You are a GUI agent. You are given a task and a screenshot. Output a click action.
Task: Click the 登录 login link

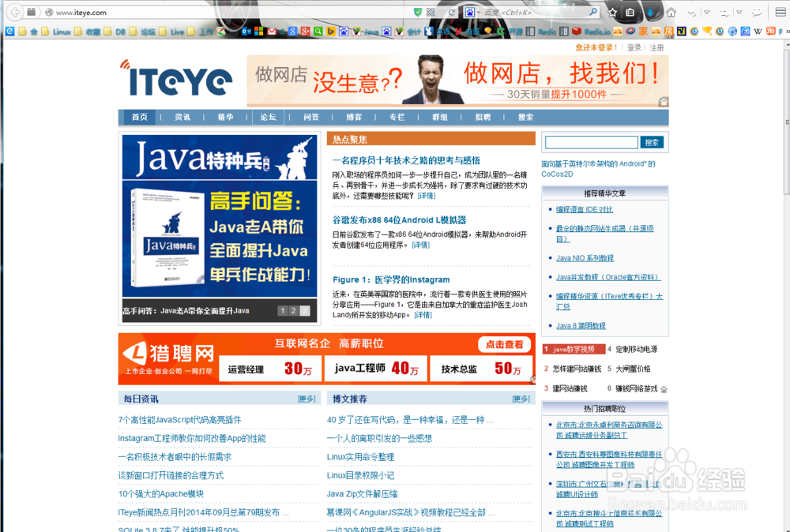click(x=634, y=48)
